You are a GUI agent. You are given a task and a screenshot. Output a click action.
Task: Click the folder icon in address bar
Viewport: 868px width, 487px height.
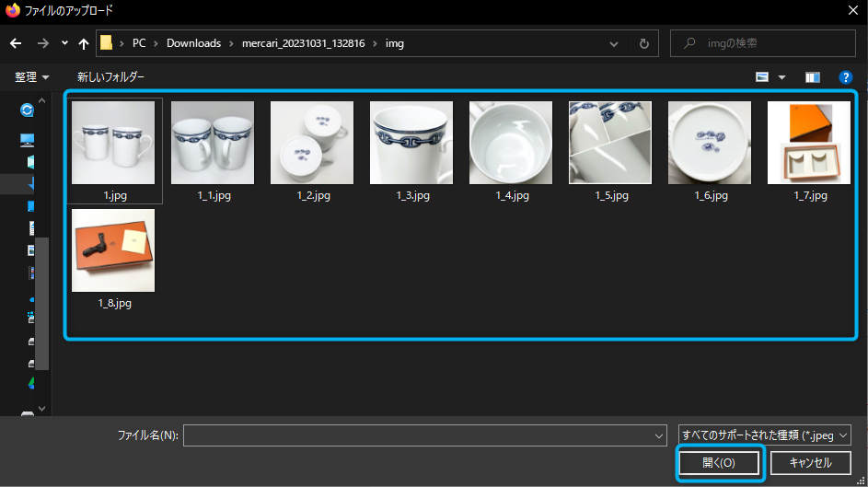pos(106,43)
